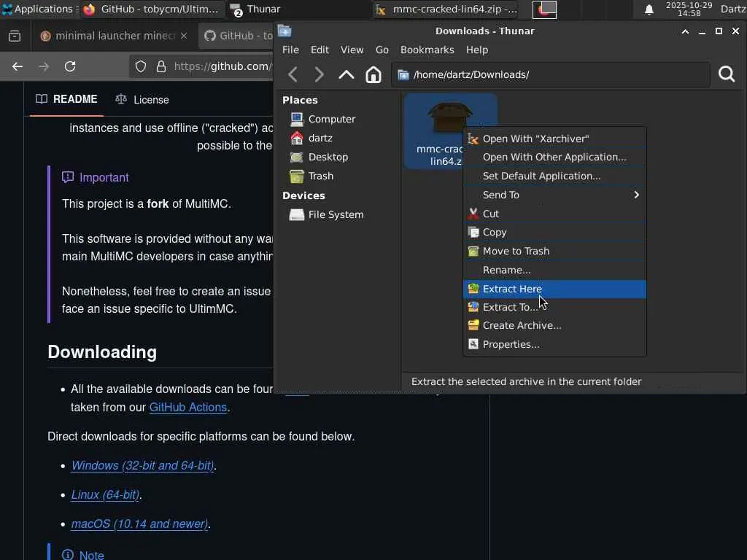Viewport: 747px width, 560px height.
Task: Click the Dartz user label in panel
Action: (x=733, y=9)
